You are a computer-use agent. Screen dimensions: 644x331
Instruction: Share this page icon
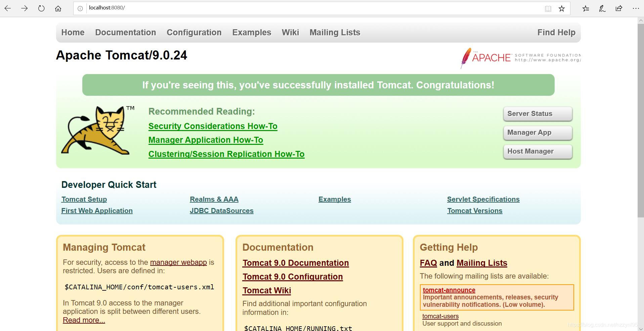[x=619, y=8]
